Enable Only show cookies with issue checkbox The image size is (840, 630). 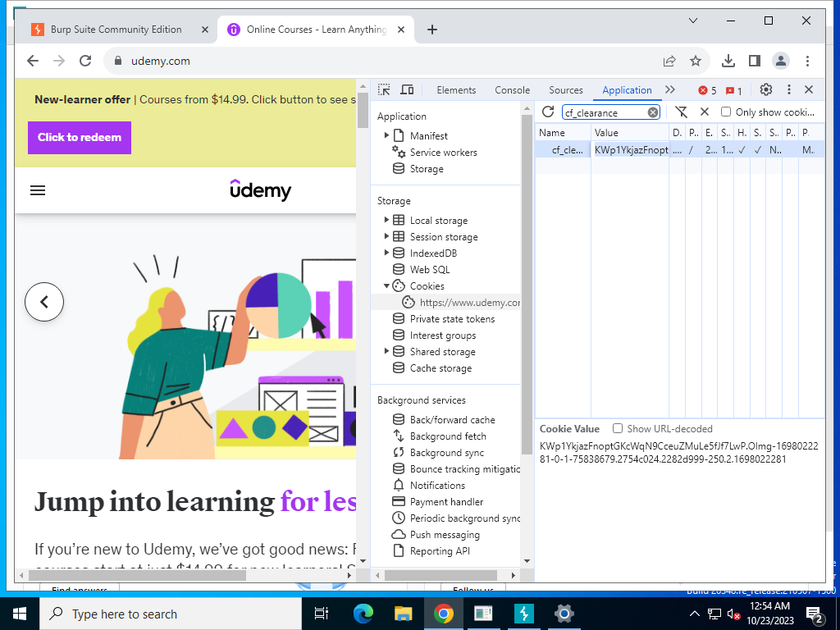[x=726, y=112]
